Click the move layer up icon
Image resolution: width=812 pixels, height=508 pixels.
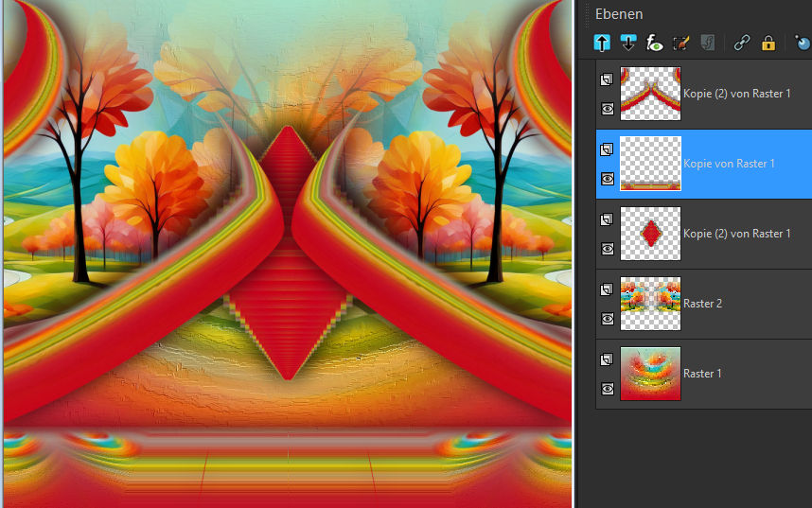pyautogui.click(x=602, y=43)
